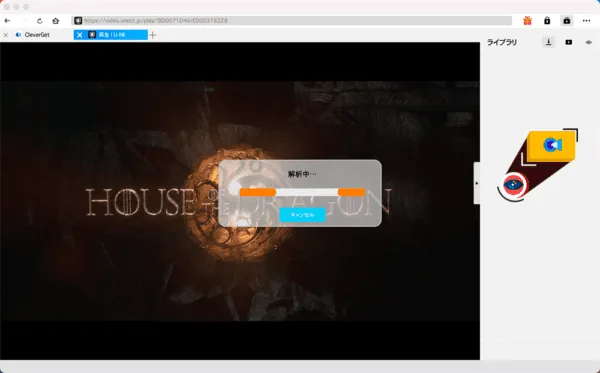Click the orange analysis progress bar
Image resolution: width=600 pixels, height=373 pixels.
(302, 192)
